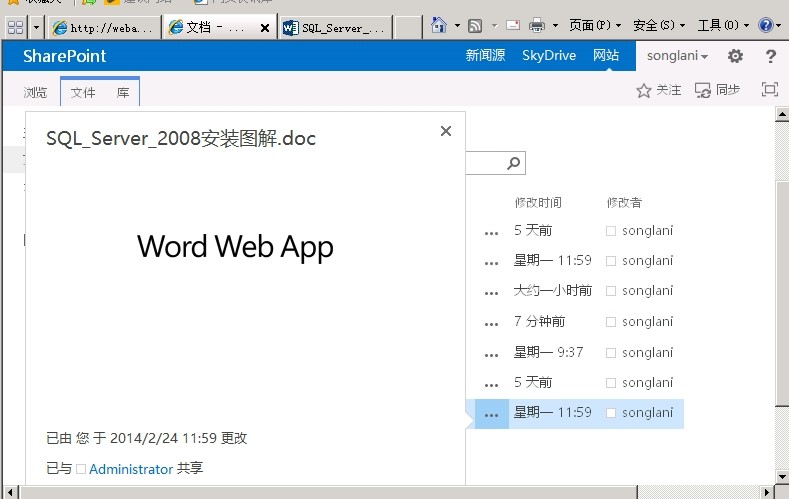789x499 pixels.
Task: Open the 新闻源 link
Action: pos(485,55)
